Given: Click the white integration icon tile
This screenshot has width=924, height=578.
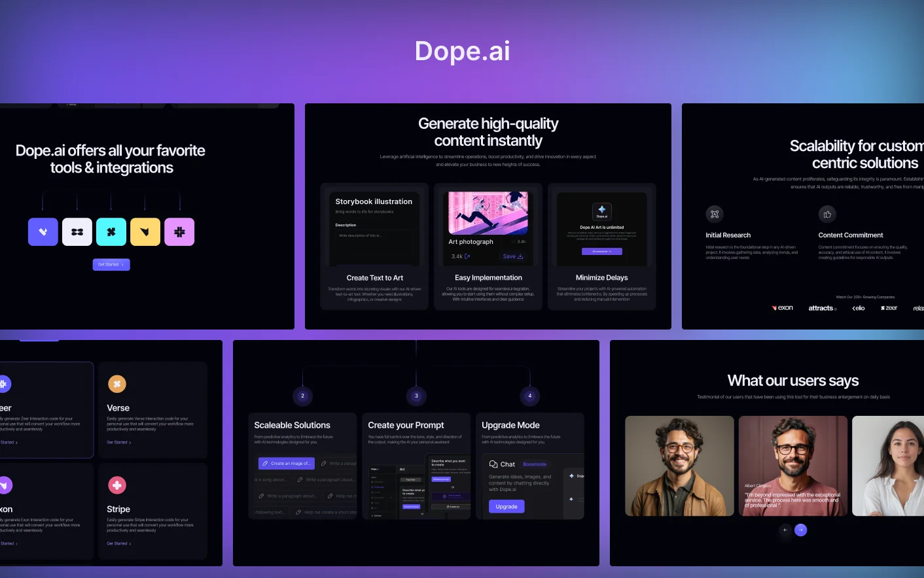Looking at the screenshot, I should coord(77,232).
